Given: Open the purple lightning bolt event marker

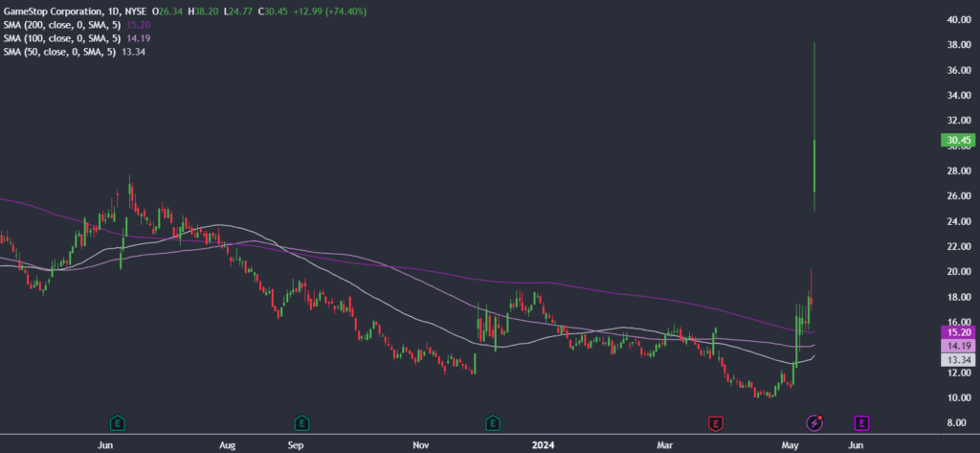Looking at the screenshot, I should point(813,423).
